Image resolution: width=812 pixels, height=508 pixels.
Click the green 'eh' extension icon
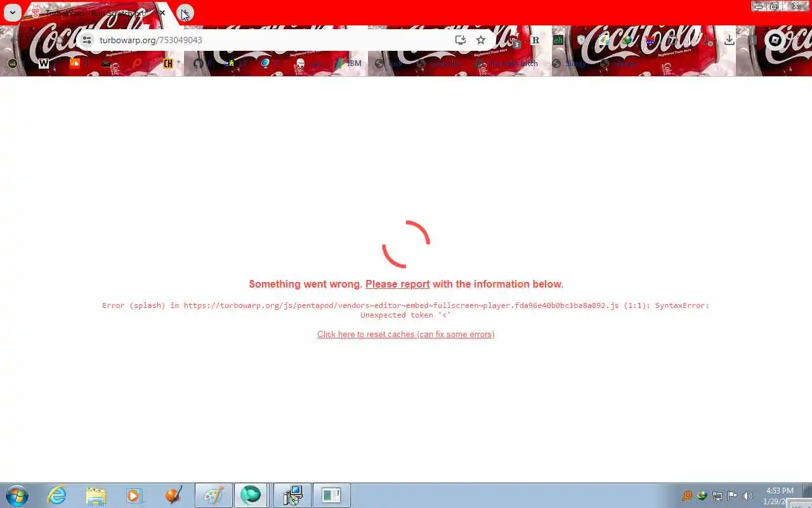pos(558,40)
